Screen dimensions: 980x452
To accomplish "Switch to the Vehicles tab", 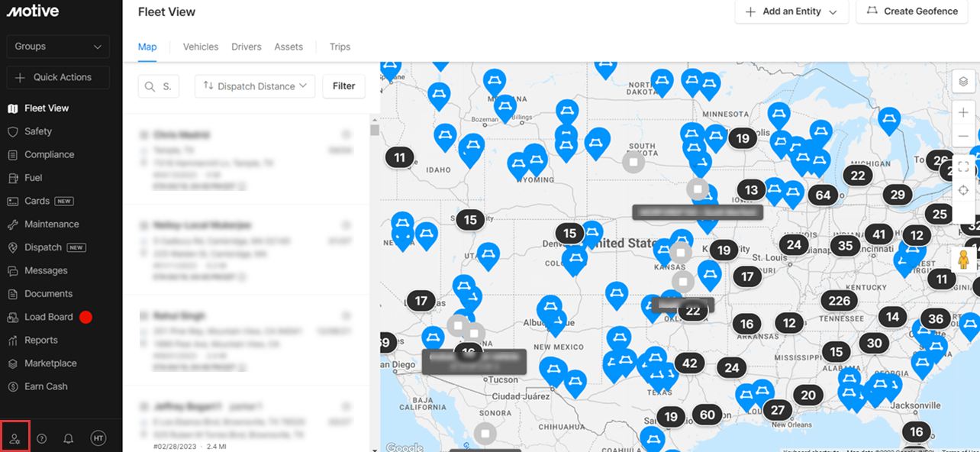I will [201, 47].
